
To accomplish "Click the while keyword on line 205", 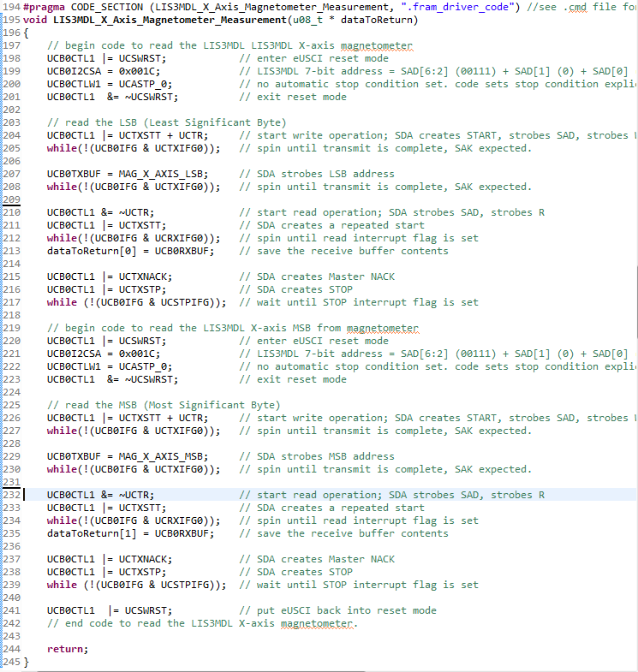I will click(62, 148).
